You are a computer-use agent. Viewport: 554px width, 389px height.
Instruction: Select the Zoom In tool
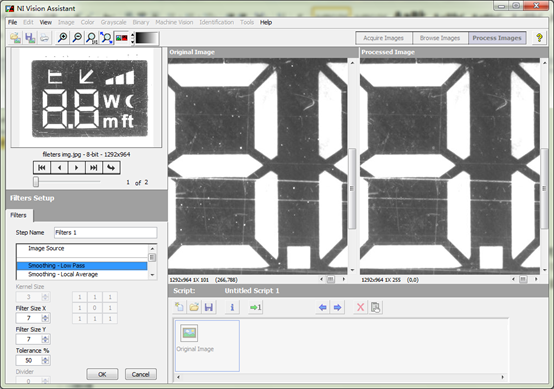(x=63, y=38)
